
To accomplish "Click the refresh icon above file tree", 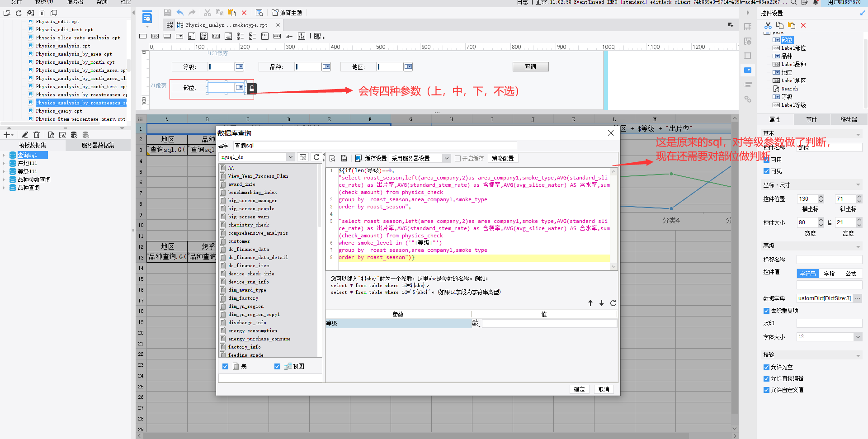I will (x=19, y=13).
